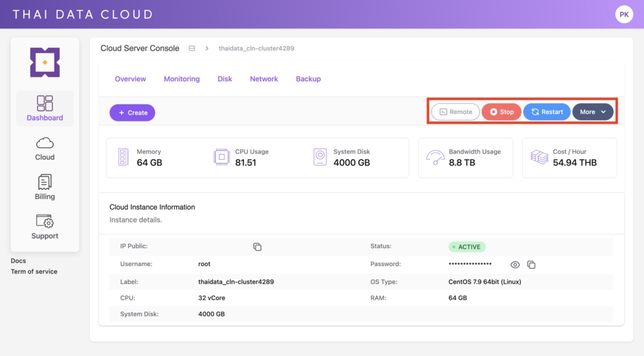Open Support from the sidebar
644x356 pixels.
click(x=45, y=227)
